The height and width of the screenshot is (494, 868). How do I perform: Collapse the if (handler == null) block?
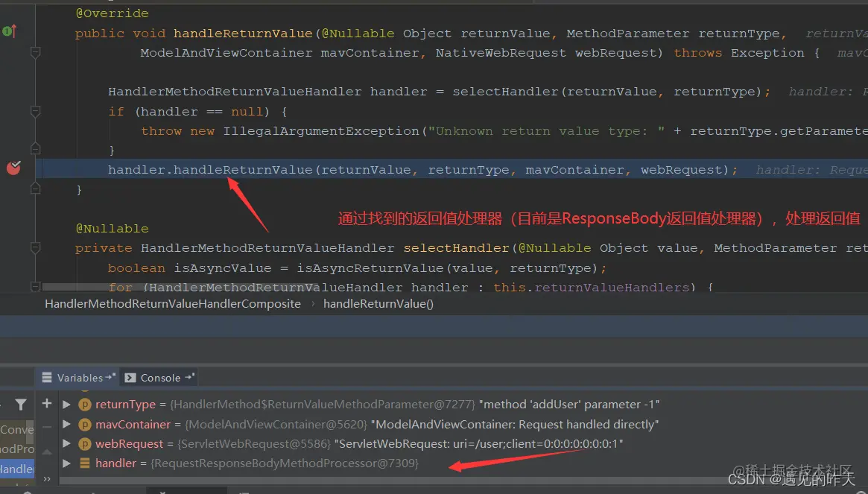tap(36, 112)
